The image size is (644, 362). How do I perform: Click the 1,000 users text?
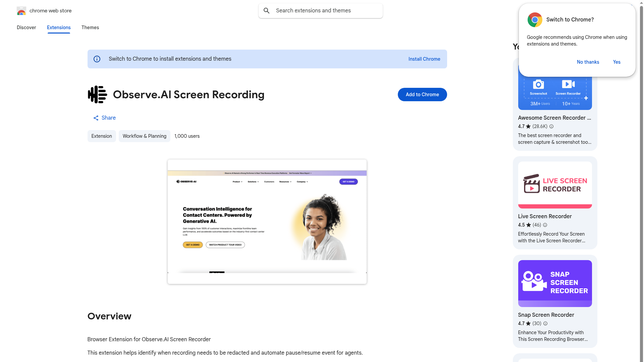pyautogui.click(x=187, y=136)
